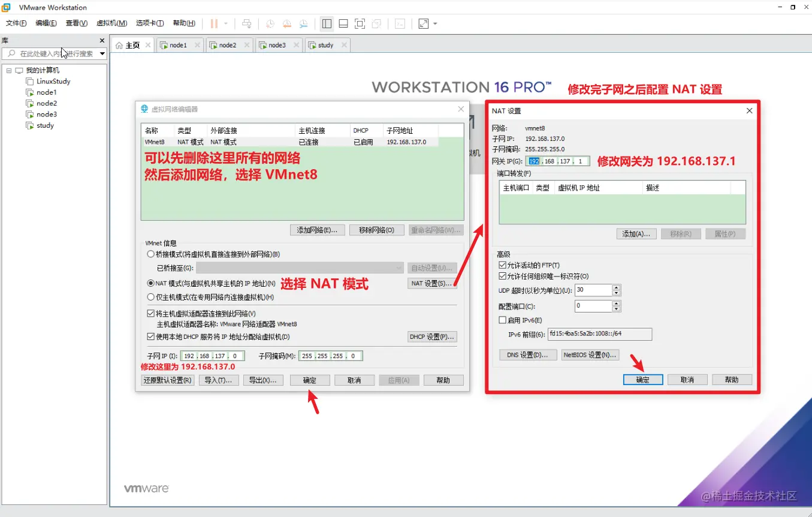Open the snapshot manager toolbar icon
Viewport: 812px width, 517px height.
coord(304,23)
